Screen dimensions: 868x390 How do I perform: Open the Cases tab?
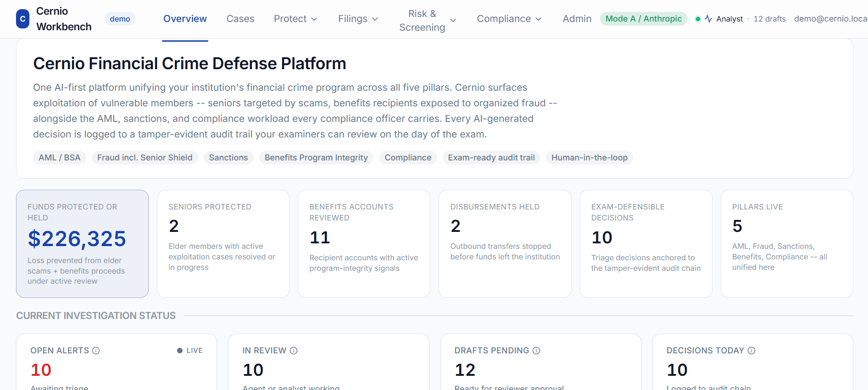(x=240, y=19)
